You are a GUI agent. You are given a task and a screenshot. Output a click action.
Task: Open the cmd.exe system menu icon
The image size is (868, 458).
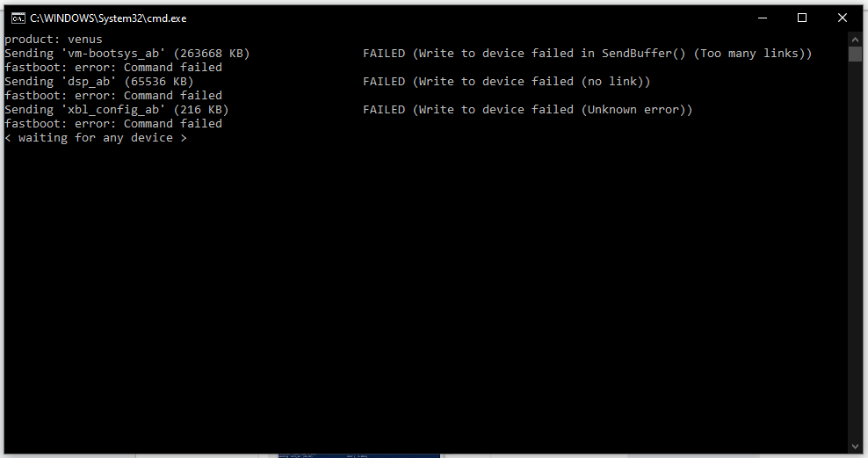coord(18,18)
